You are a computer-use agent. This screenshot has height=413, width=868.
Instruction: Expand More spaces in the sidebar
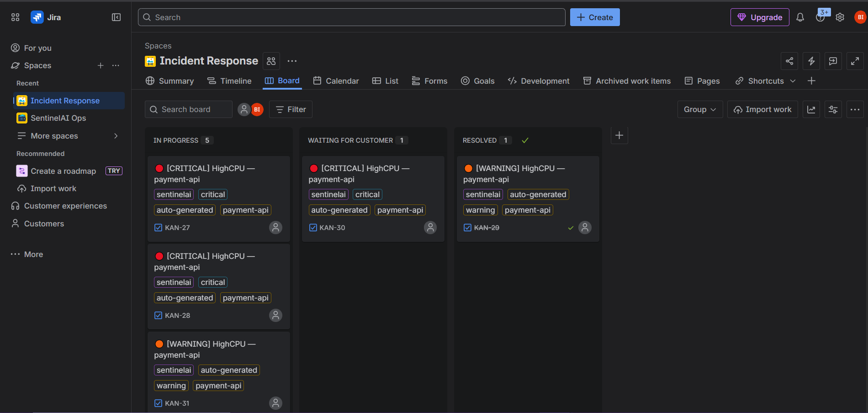coord(116,136)
